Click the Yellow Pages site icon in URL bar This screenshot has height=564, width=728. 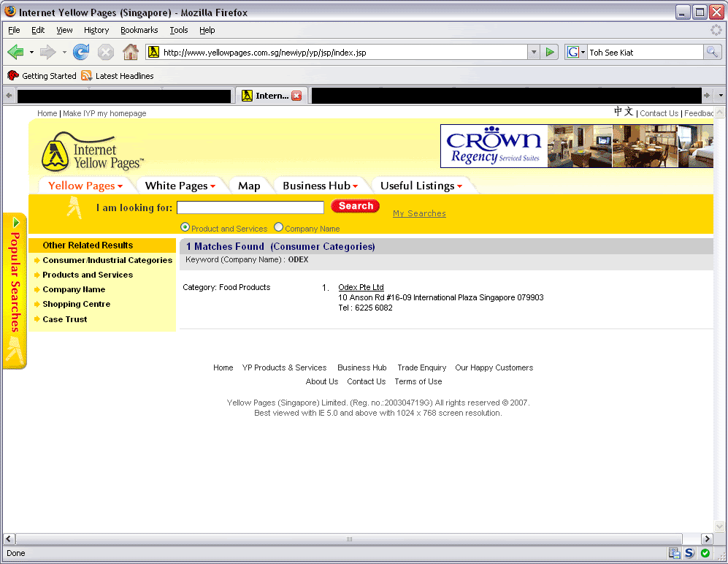153,52
